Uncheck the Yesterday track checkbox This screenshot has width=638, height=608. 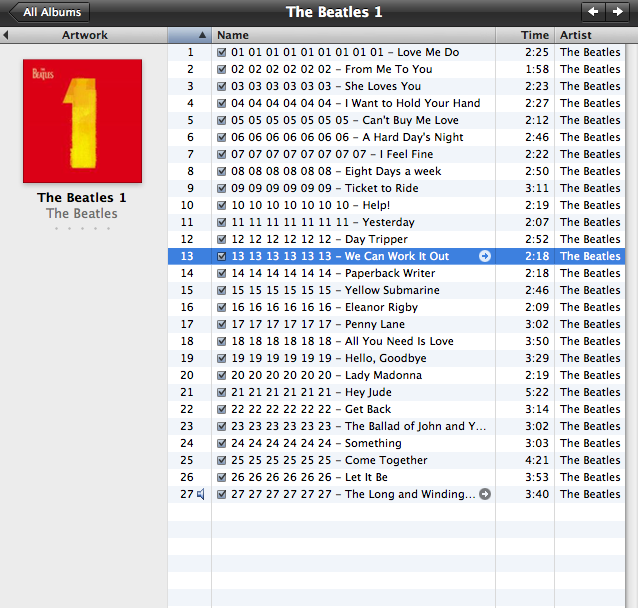click(x=221, y=222)
